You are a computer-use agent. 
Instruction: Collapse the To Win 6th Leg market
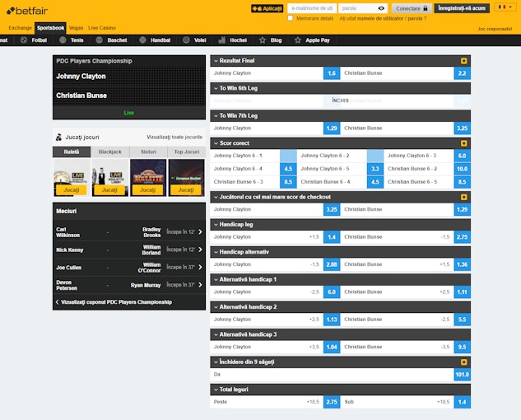pyautogui.click(x=216, y=88)
